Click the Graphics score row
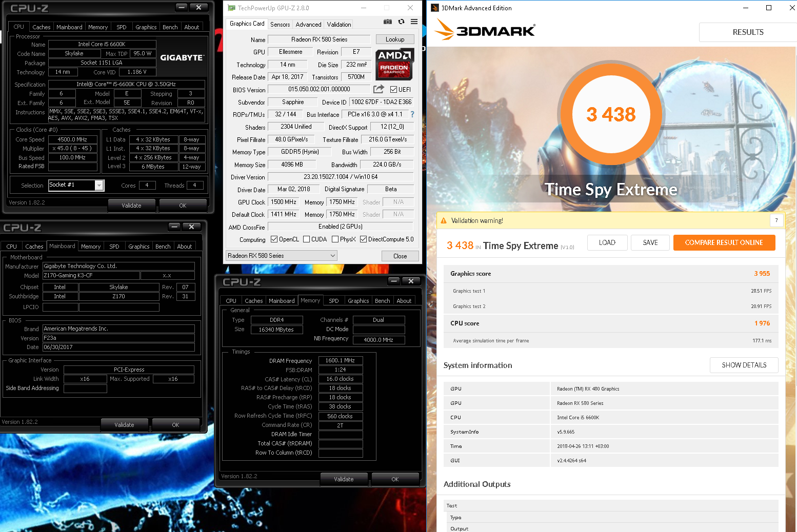797x532 pixels. (611, 274)
